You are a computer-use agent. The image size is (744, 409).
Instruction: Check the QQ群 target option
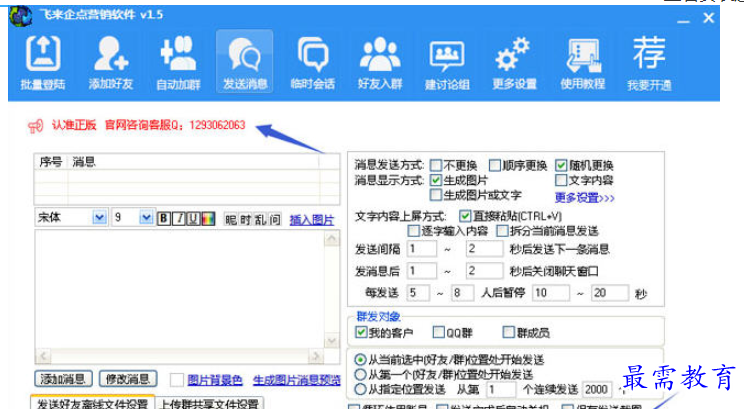(x=438, y=332)
